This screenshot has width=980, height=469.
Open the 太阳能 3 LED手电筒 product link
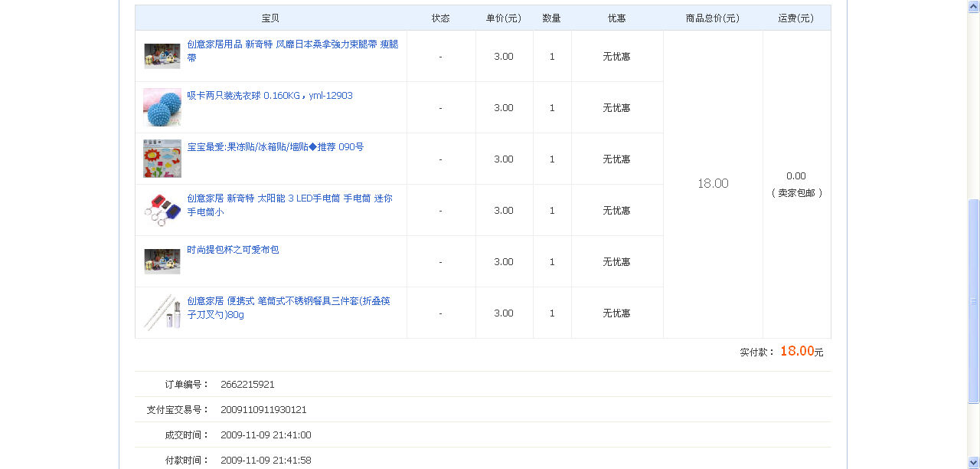(289, 205)
